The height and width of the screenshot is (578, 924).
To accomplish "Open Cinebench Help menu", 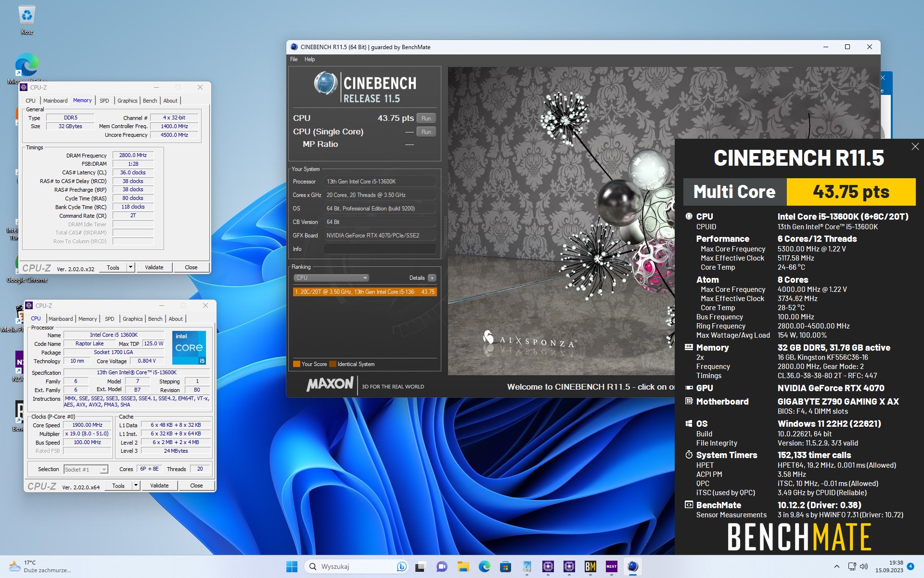I will pos(309,59).
